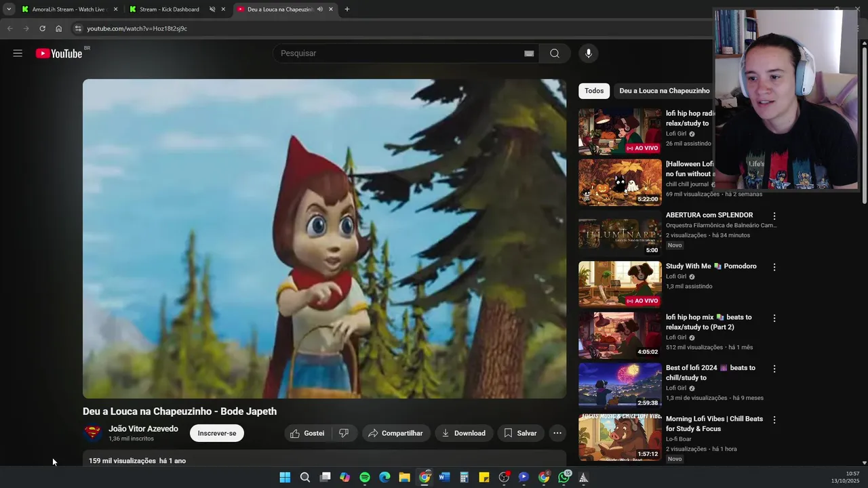Open options for Best of lofi 2024
Image resolution: width=868 pixels, height=488 pixels.
[x=774, y=369]
